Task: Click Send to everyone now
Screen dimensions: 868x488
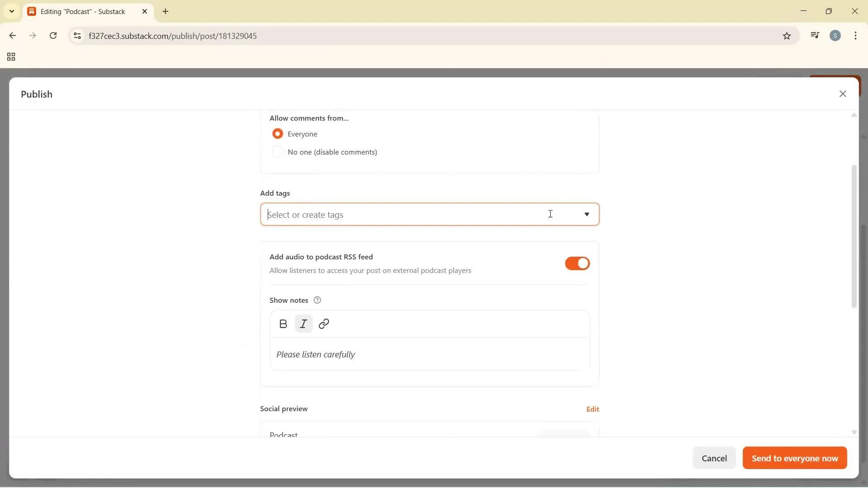Action: point(794,458)
